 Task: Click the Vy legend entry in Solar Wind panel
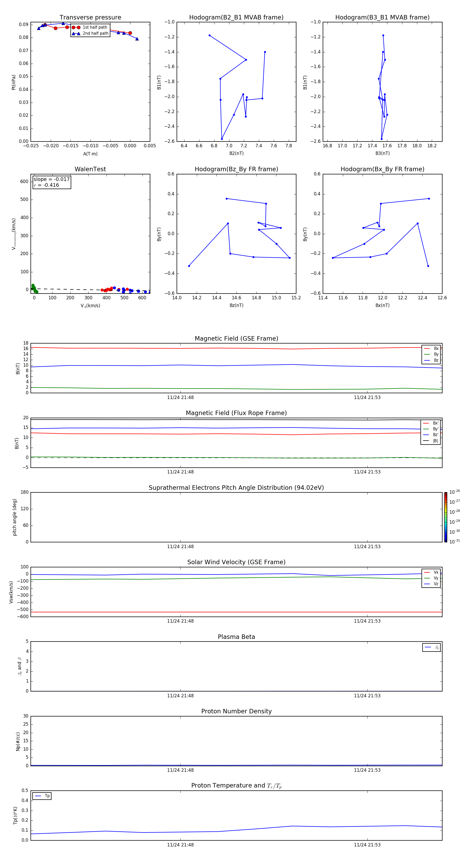point(431,578)
